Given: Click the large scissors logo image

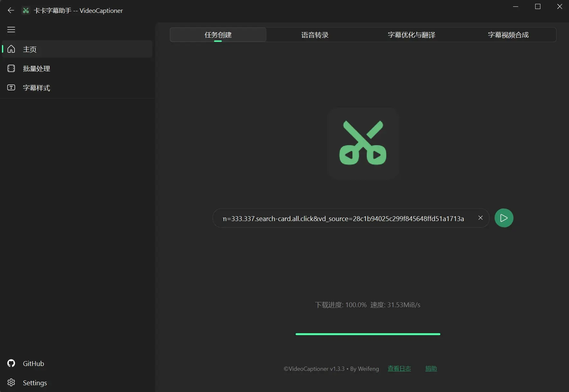Looking at the screenshot, I should coord(363,143).
